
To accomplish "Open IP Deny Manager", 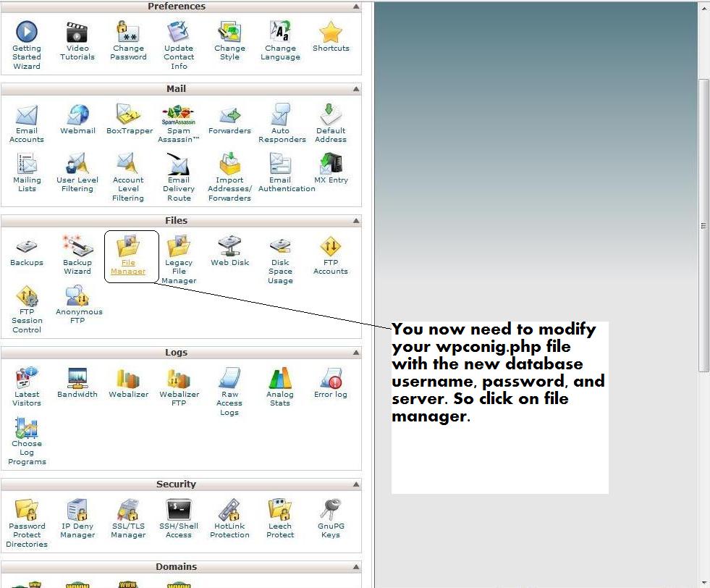I will (x=77, y=518).
